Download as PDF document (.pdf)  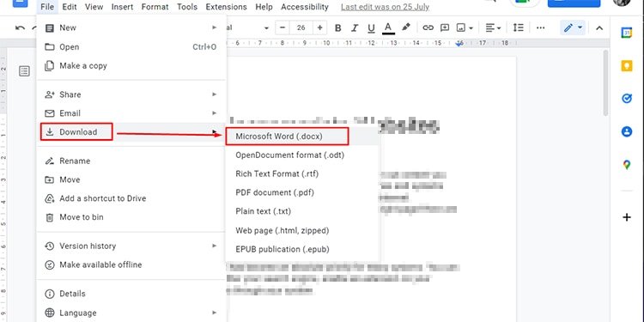302,192
